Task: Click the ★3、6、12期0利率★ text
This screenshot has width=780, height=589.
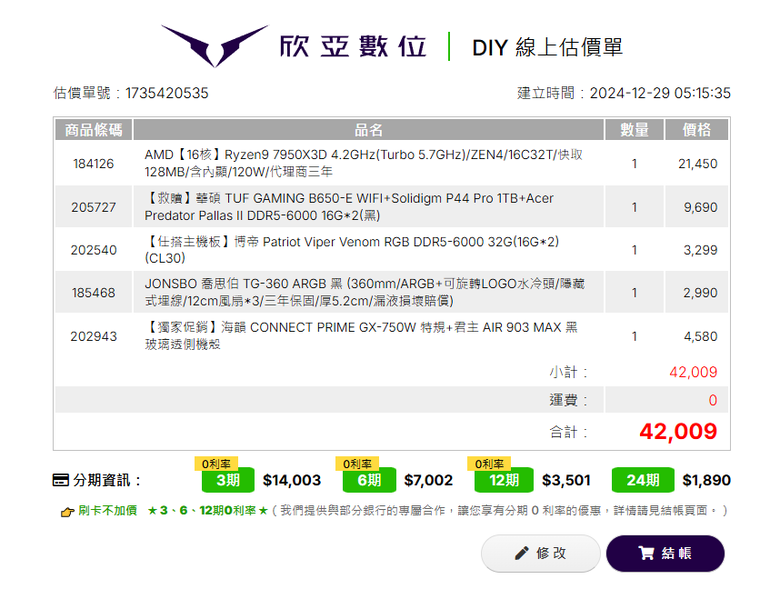Action: click(208, 511)
